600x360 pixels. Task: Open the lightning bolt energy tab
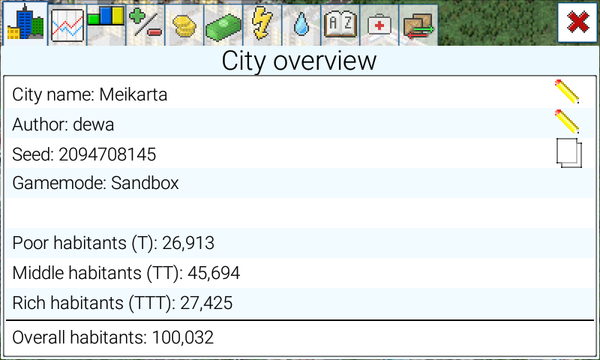262,25
